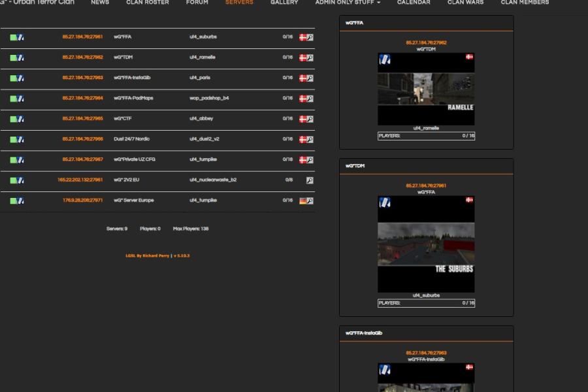
Task: Click Denmark flag above the Ramelle thumbnail
Action: click(469, 57)
